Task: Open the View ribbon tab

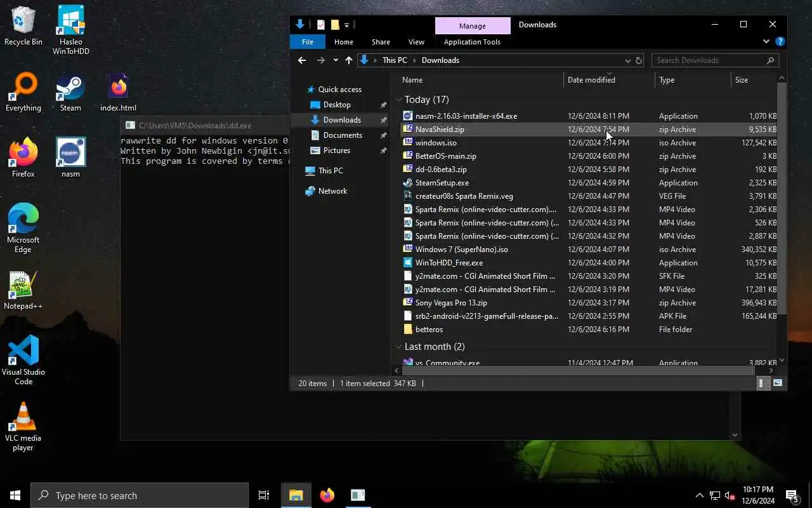Action: point(416,42)
